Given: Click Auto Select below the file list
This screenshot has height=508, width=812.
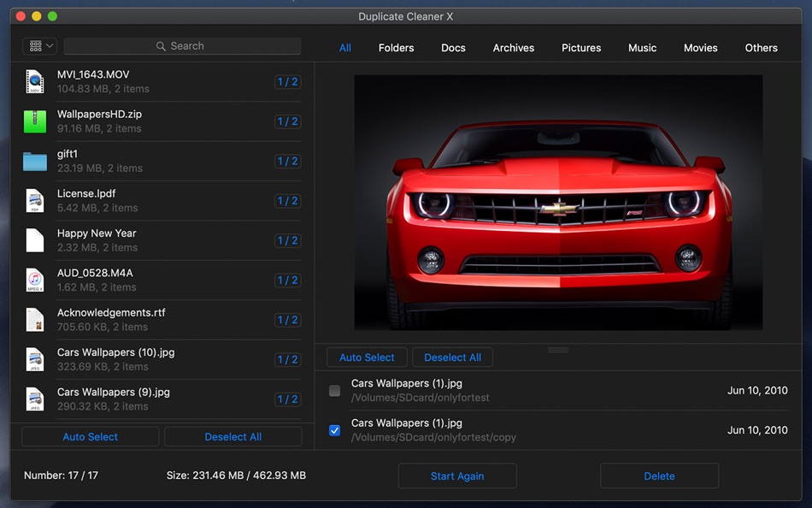Looking at the screenshot, I should pyautogui.click(x=90, y=436).
